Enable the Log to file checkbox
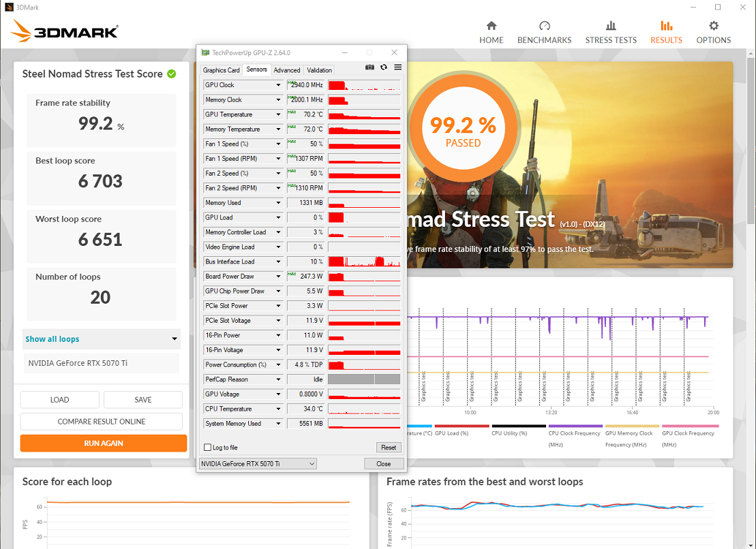This screenshot has width=756, height=549. [208, 448]
